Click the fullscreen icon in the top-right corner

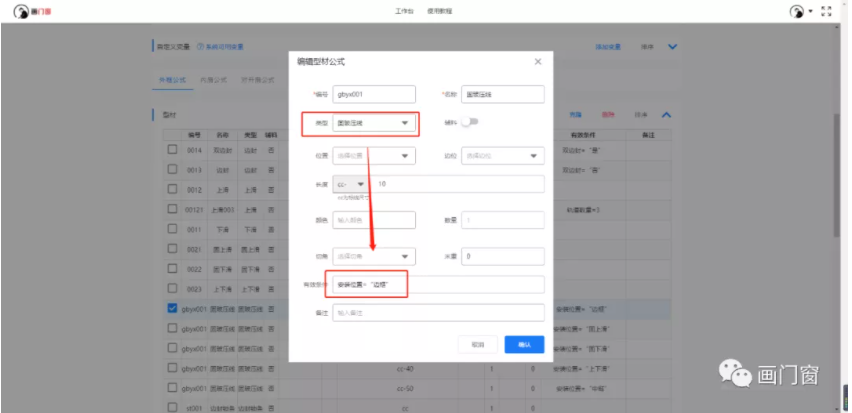(x=826, y=11)
